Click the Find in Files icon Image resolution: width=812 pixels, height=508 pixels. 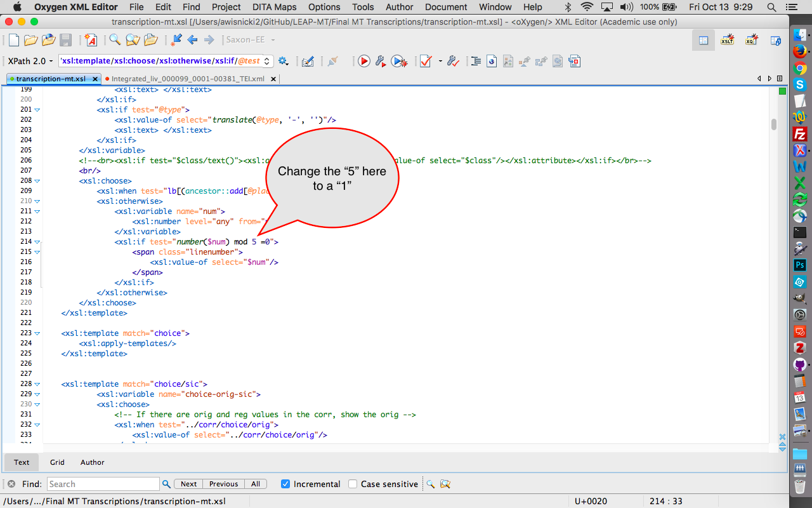(x=132, y=40)
